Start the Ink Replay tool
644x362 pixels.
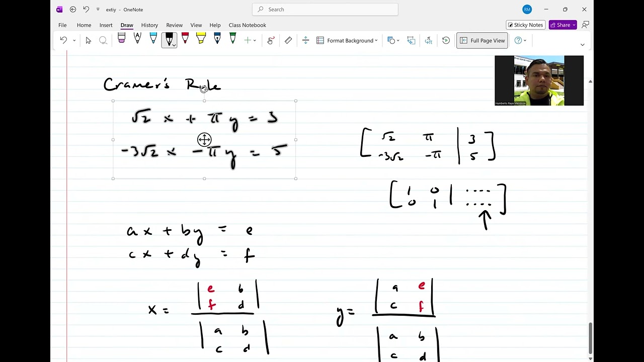click(446, 41)
